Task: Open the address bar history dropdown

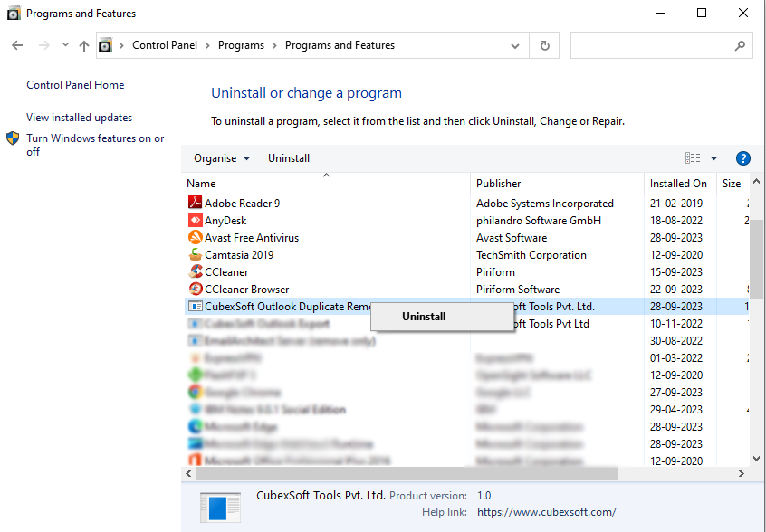Action: pos(515,45)
